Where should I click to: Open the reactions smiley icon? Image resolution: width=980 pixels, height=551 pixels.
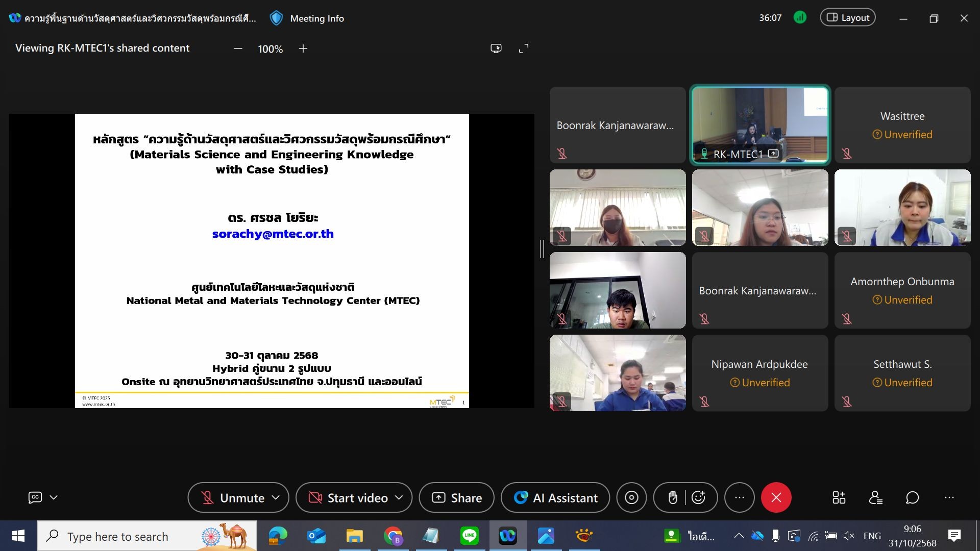point(699,497)
